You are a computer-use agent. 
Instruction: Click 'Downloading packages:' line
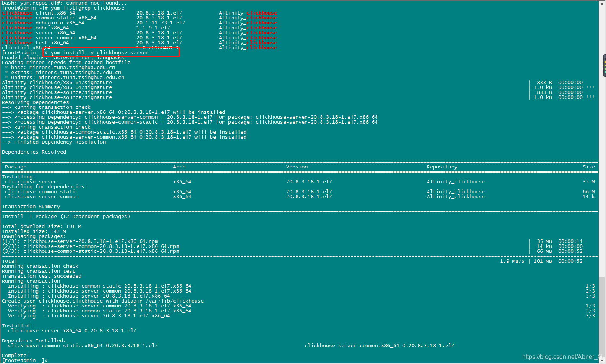click(34, 236)
